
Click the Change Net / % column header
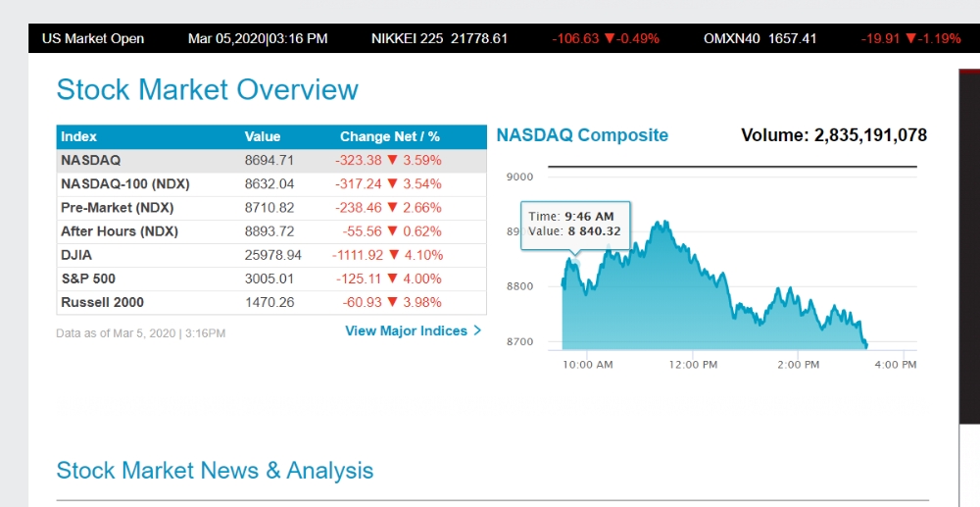(x=390, y=136)
